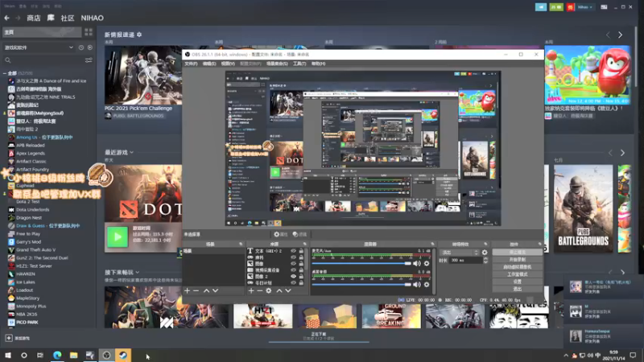
Task: Hide the 文本 (GDI+) 2 source
Action: click(x=293, y=251)
